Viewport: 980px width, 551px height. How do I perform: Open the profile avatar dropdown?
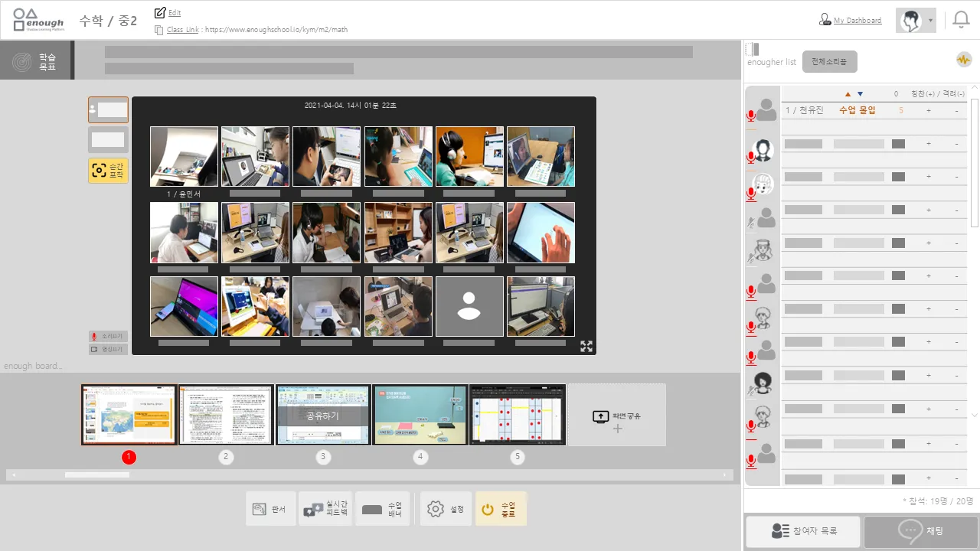click(916, 21)
